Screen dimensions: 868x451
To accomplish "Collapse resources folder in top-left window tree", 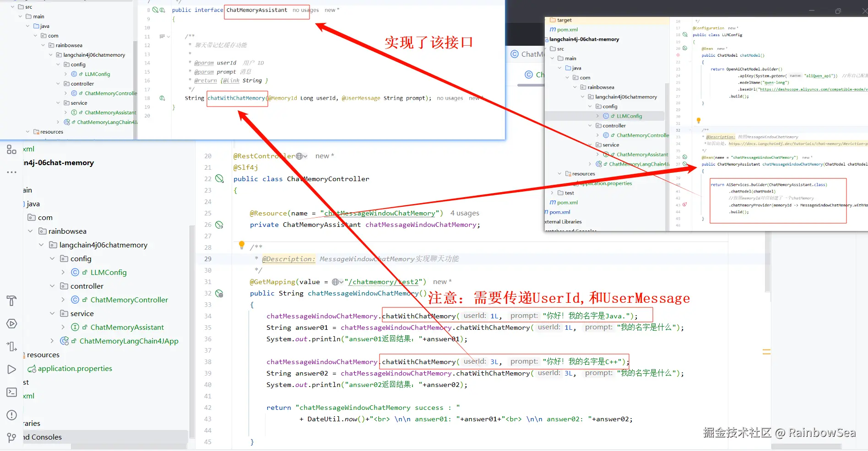I will pyautogui.click(x=28, y=132).
